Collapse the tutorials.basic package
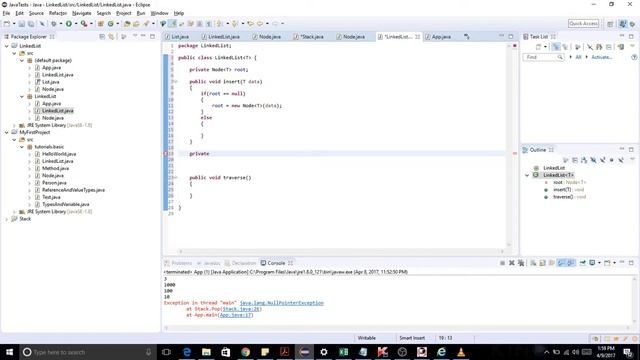This screenshot has height=360, width=640. [22, 147]
